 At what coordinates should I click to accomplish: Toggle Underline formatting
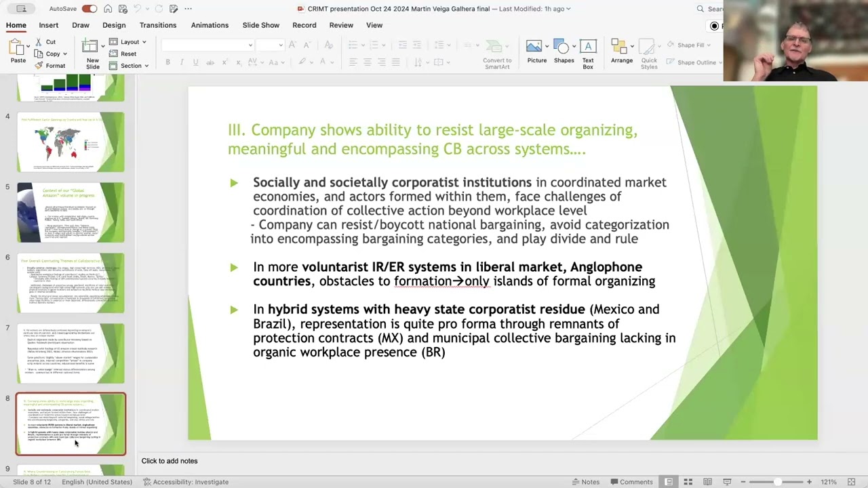(x=195, y=62)
